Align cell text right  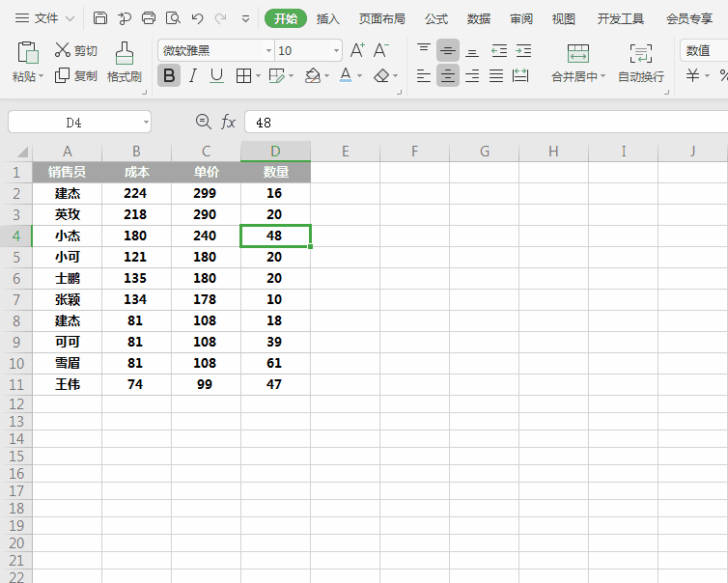point(472,75)
